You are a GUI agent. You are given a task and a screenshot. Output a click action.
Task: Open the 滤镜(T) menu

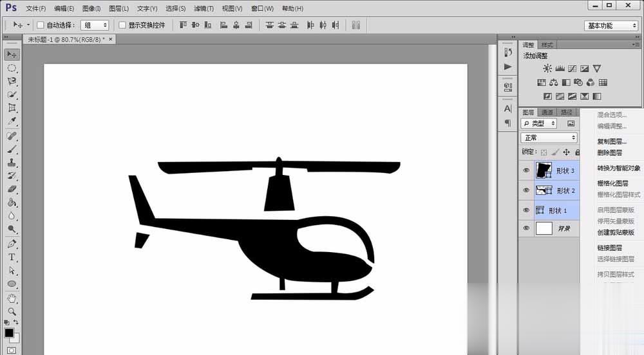point(204,8)
